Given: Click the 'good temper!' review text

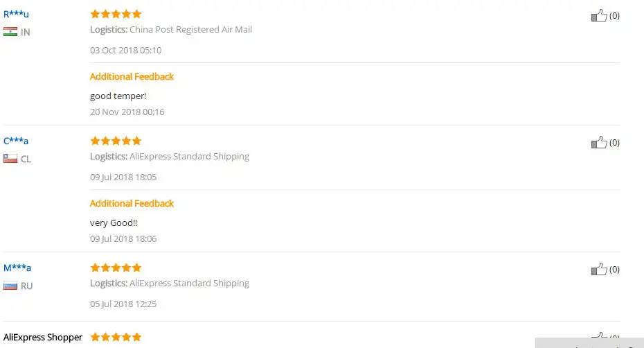Looking at the screenshot, I should (118, 96).
